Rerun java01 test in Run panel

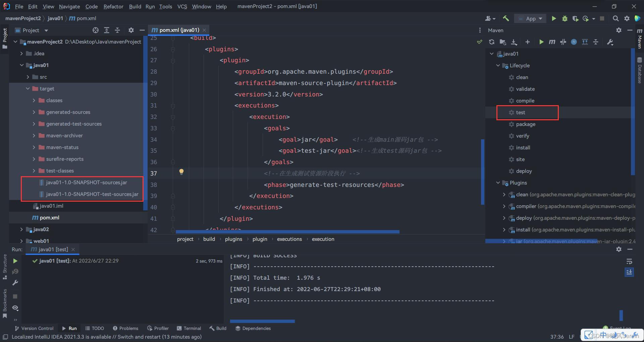coord(15,261)
